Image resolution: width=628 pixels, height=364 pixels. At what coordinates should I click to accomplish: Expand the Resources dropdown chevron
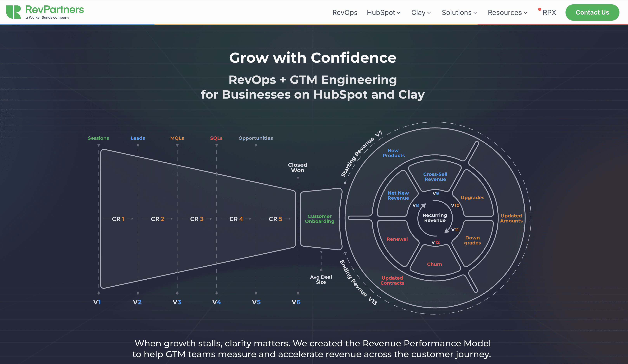(x=525, y=13)
